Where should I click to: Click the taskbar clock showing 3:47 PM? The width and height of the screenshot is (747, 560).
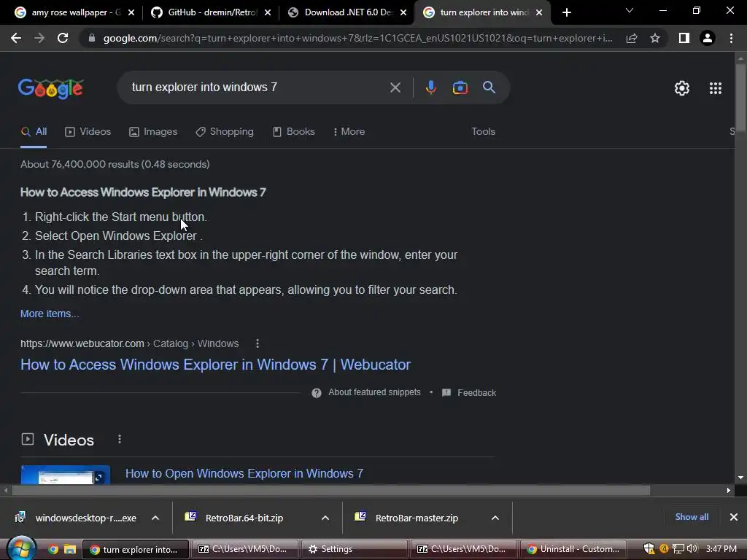coord(721,549)
